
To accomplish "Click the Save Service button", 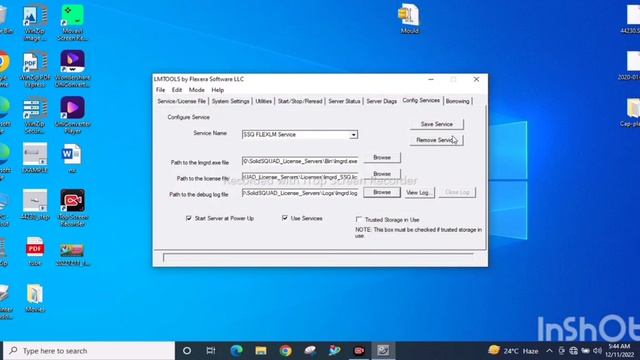I will pos(436,124).
